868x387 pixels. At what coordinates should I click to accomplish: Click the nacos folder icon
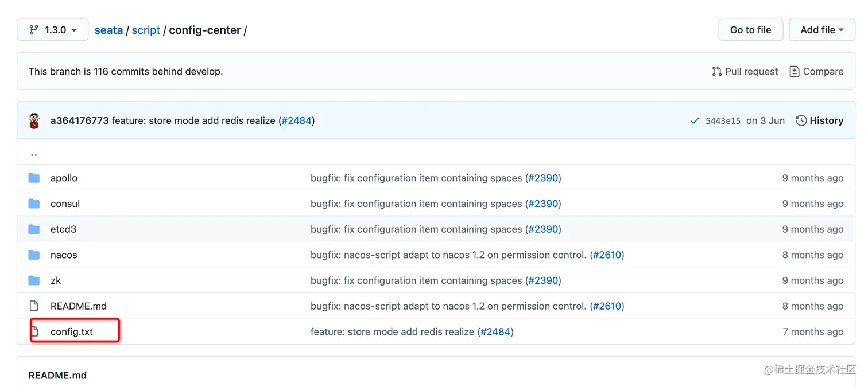(x=34, y=255)
